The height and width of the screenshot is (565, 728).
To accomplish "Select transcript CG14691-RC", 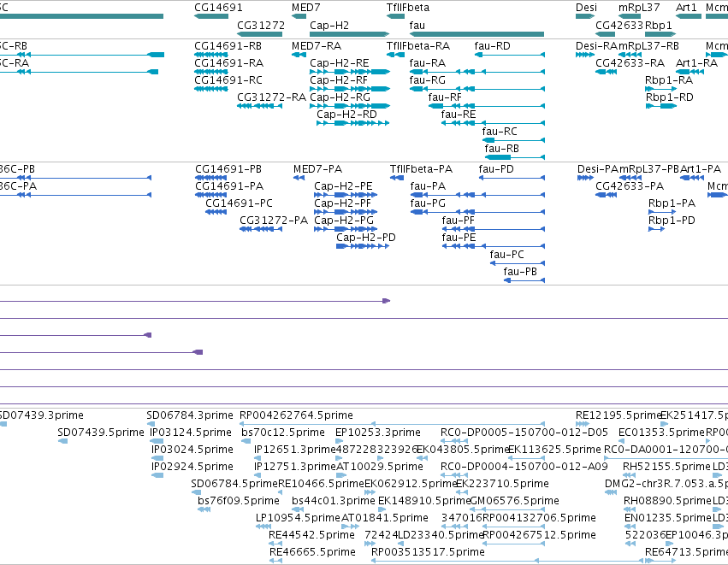I will (210, 89).
